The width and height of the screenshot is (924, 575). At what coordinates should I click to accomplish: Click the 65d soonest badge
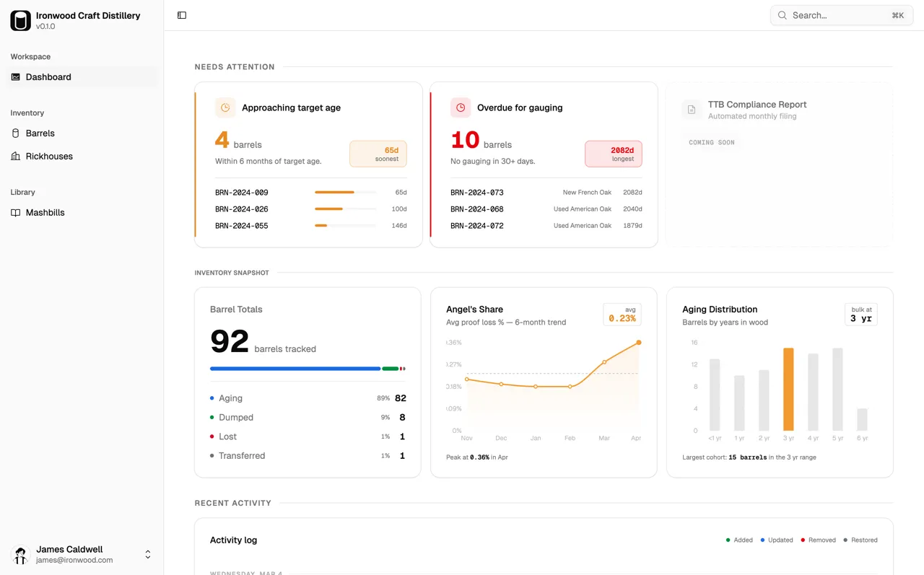tap(378, 153)
